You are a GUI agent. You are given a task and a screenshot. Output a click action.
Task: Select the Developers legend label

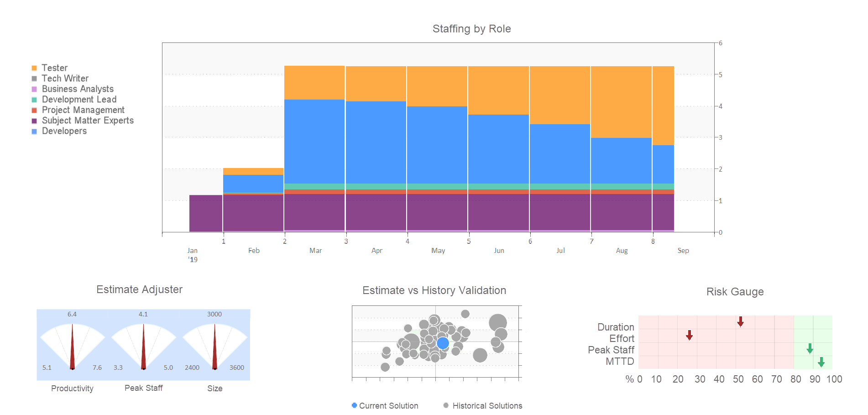click(64, 131)
